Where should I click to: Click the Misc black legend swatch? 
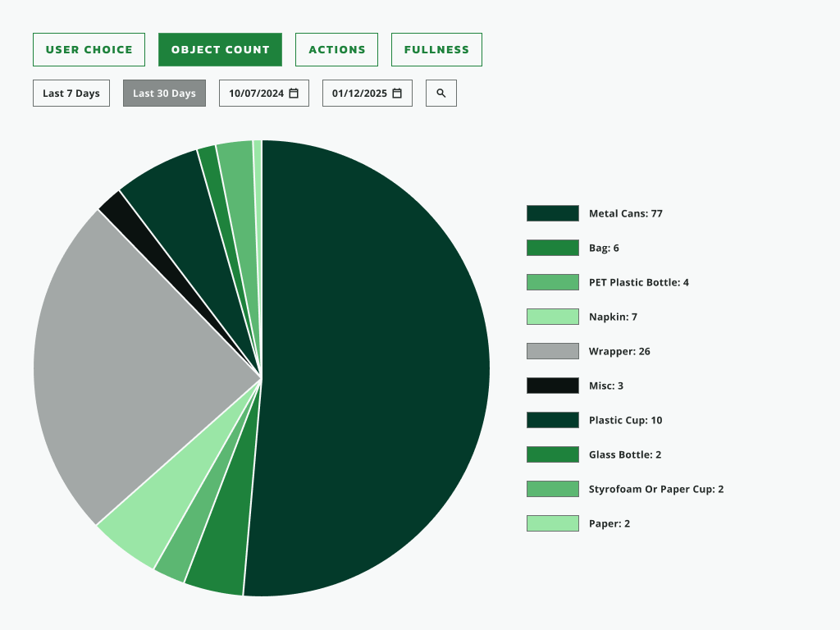pos(553,386)
